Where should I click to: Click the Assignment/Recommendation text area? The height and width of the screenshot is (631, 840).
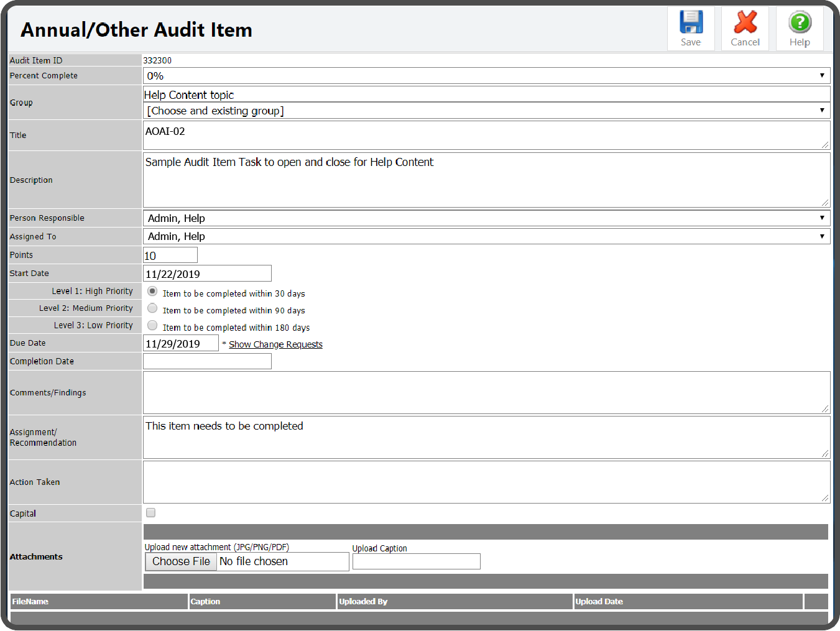(x=487, y=438)
